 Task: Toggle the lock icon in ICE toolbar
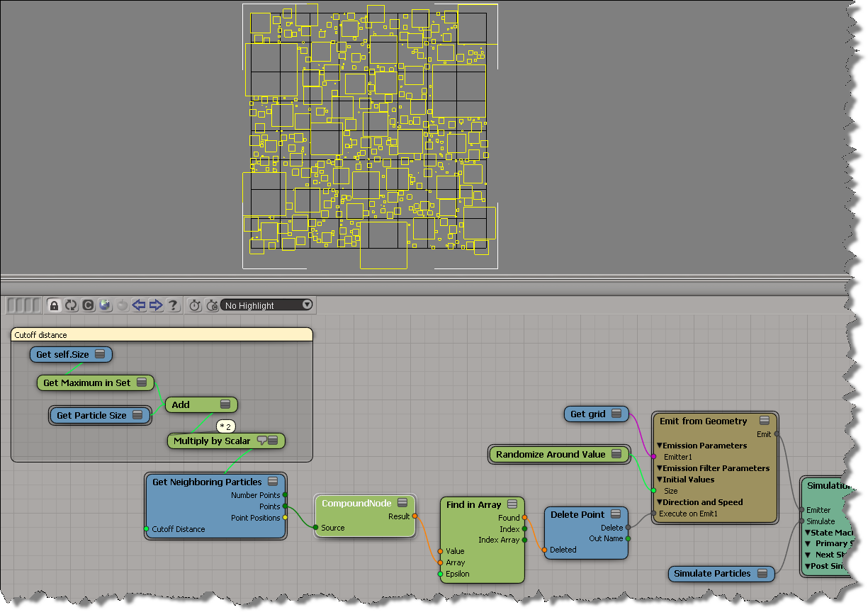[x=54, y=305]
